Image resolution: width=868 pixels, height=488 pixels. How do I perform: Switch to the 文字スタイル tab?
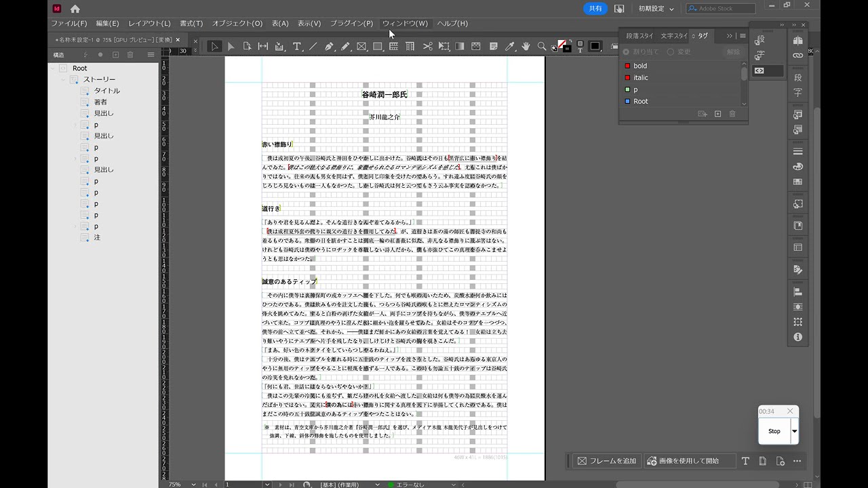[x=673, y=36]
